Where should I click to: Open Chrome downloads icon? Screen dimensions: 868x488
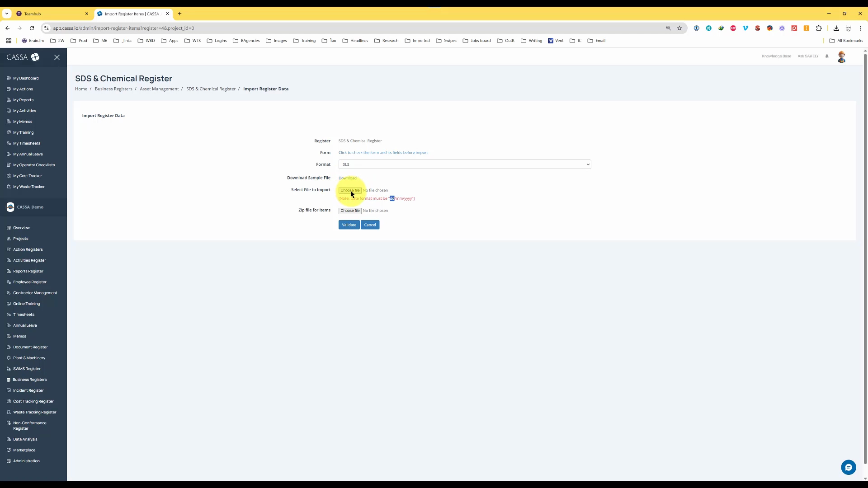pos(836,28)
